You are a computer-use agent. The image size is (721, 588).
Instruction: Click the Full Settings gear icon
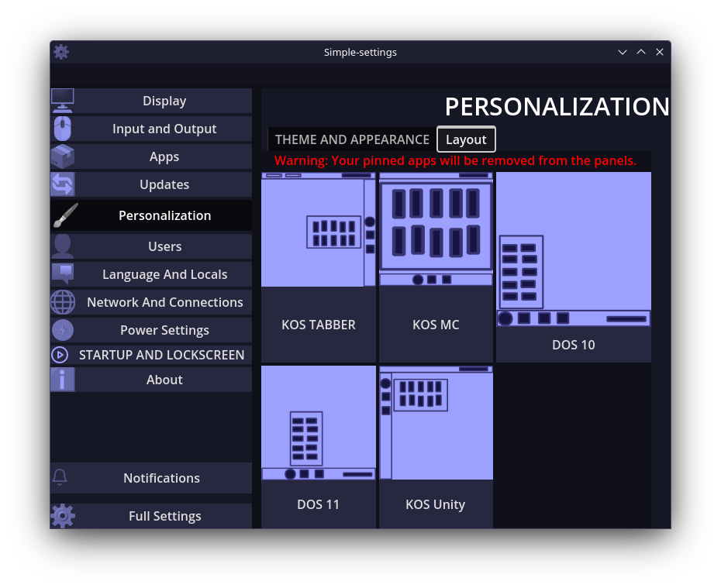point(63,516)
